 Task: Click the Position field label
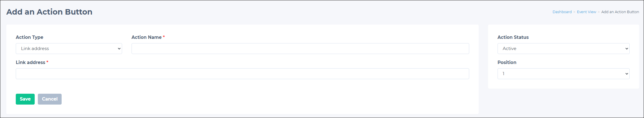[x=507, y=62]
